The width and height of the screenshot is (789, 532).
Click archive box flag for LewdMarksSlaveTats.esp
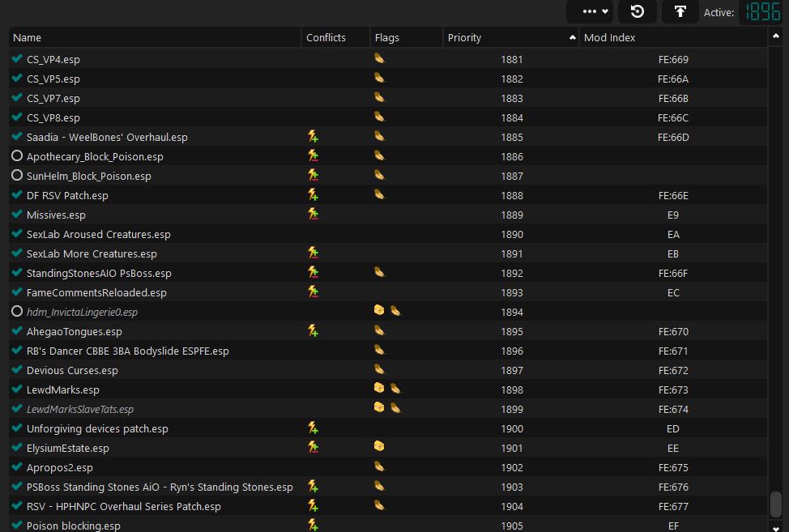click(x=379, y=407)
